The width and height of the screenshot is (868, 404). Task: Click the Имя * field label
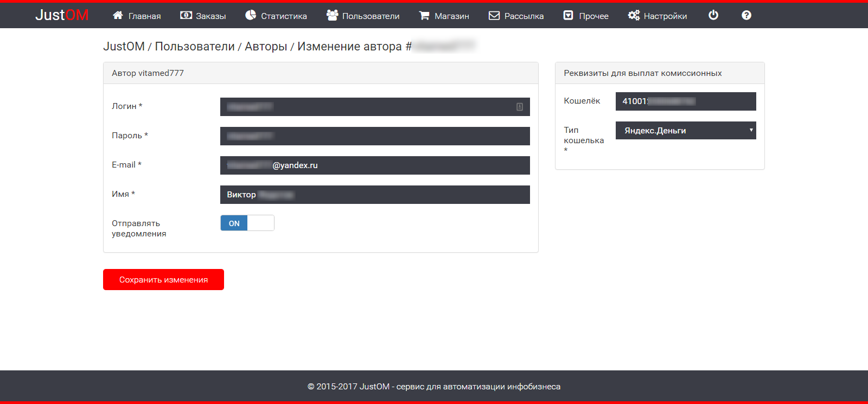tap(123, 194)
